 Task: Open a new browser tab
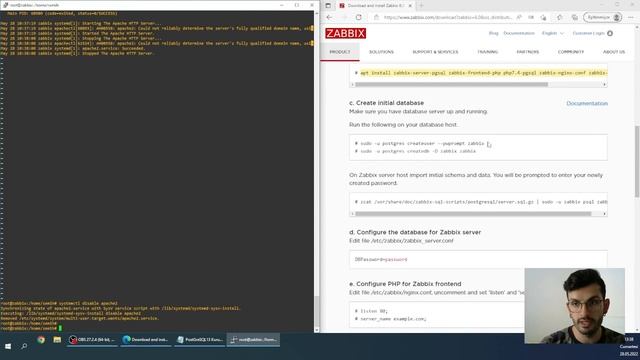421,6
